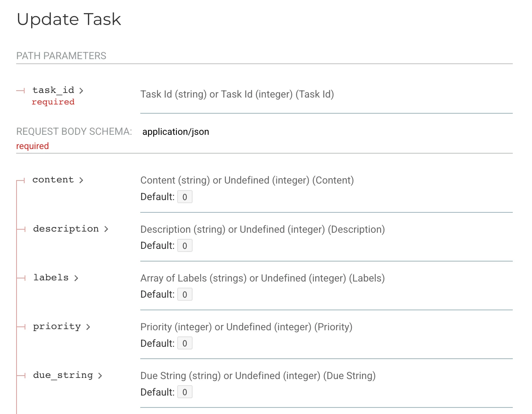Click the Task Id type description text
The height and width of the screenshot is (414, 532).
[x=237, y=94]
